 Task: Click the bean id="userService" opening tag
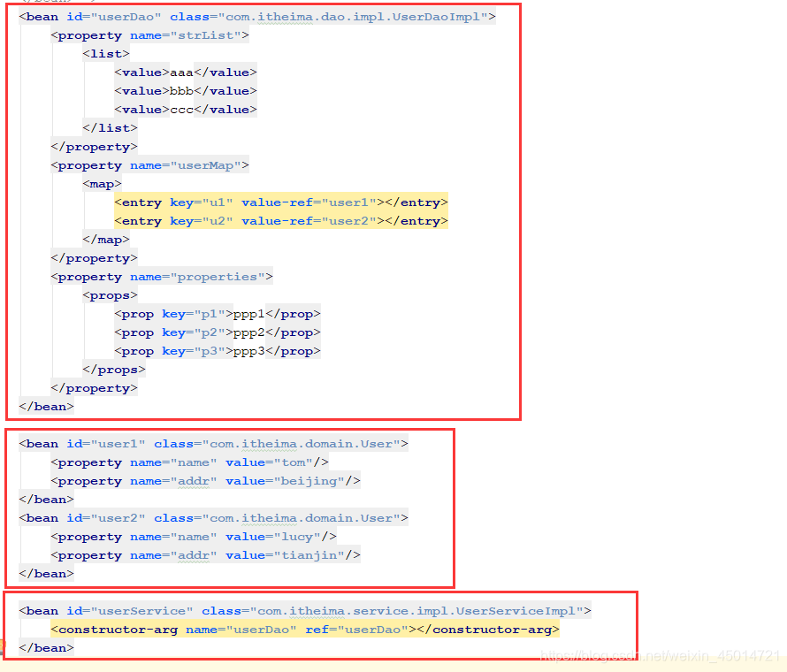click(305, 611)
